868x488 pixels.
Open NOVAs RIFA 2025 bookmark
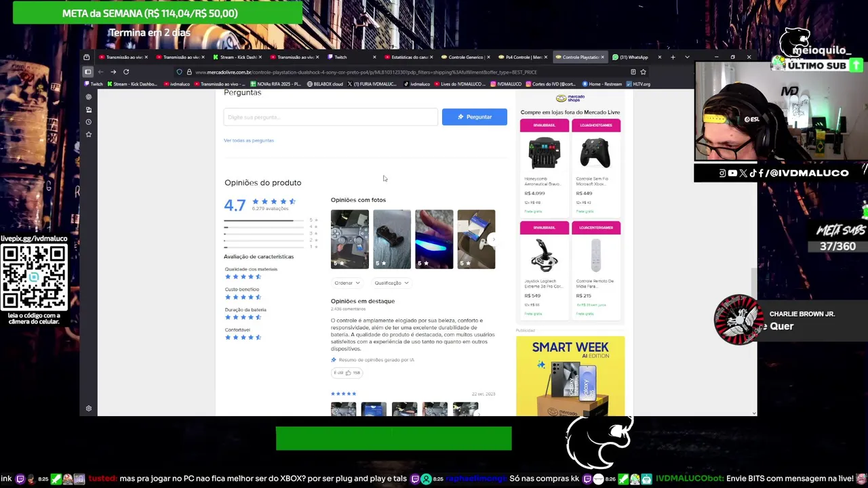[275, 84]
